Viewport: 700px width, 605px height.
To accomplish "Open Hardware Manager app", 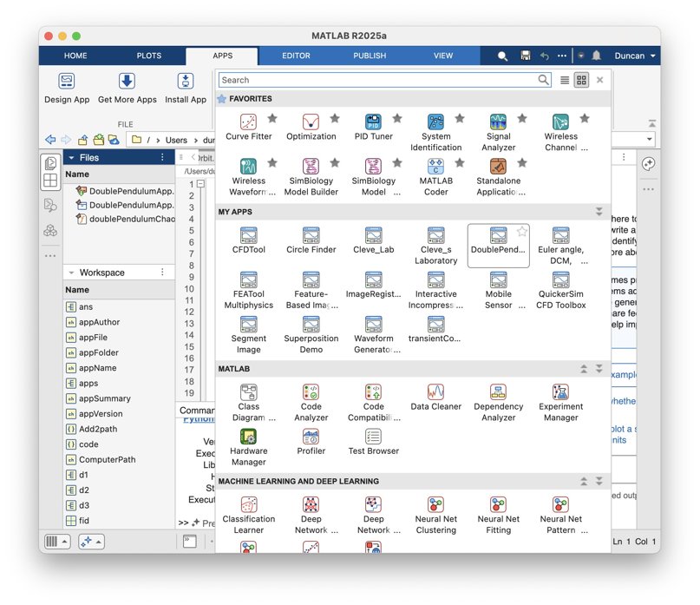I will [x=249, y=447].
